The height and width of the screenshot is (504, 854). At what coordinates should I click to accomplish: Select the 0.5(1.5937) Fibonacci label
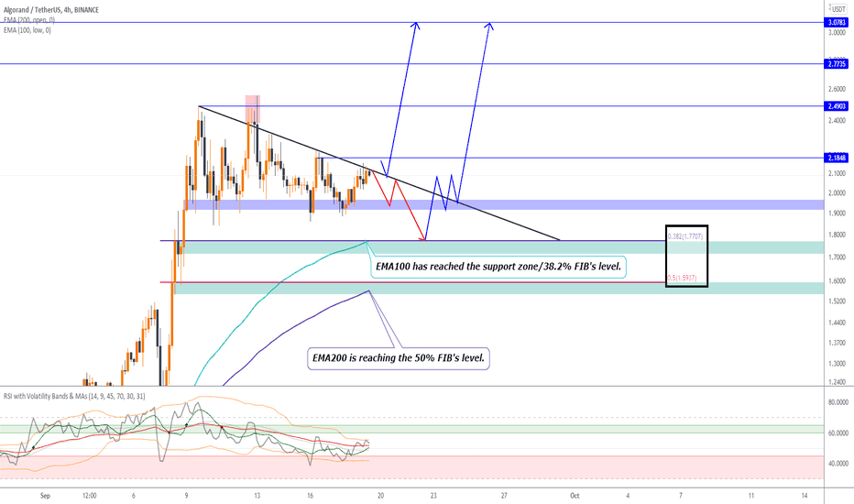(682, 278)
